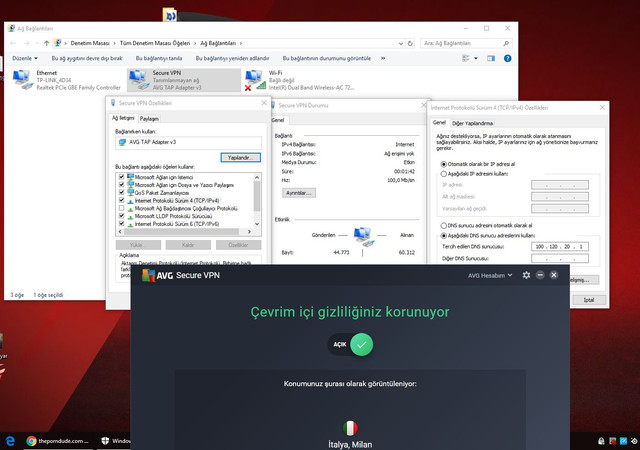
Task: Open the view options dropdown arrow
Action: pyautogui.click(x=476, y=58)
